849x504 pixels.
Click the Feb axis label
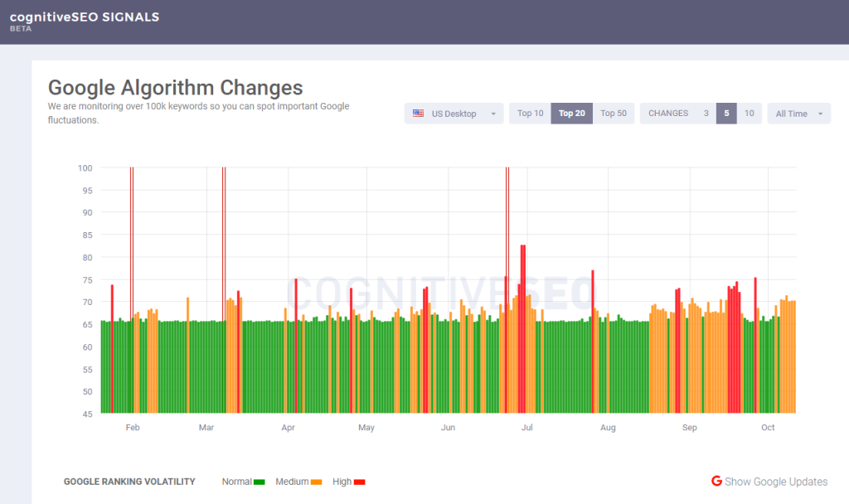[x=133, y=428]
